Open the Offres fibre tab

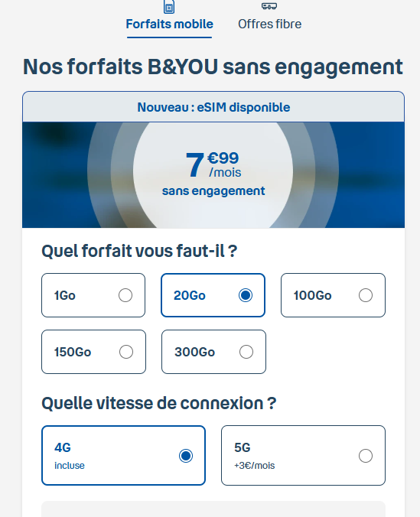(269, 24)
